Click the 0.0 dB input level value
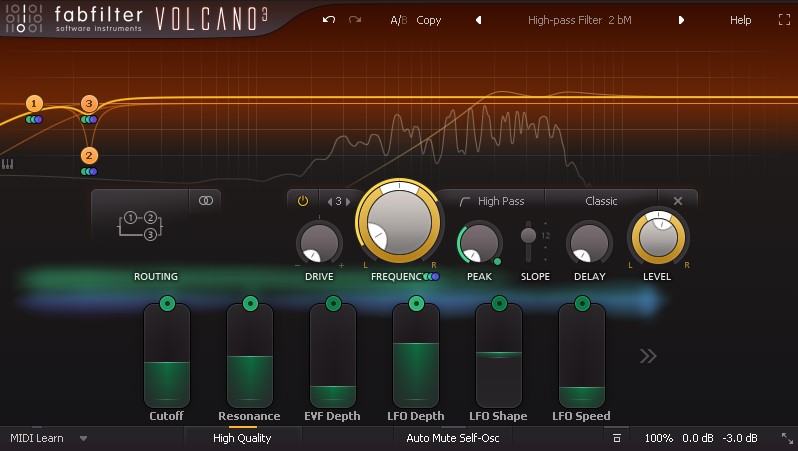 click(x=697, y=438)
